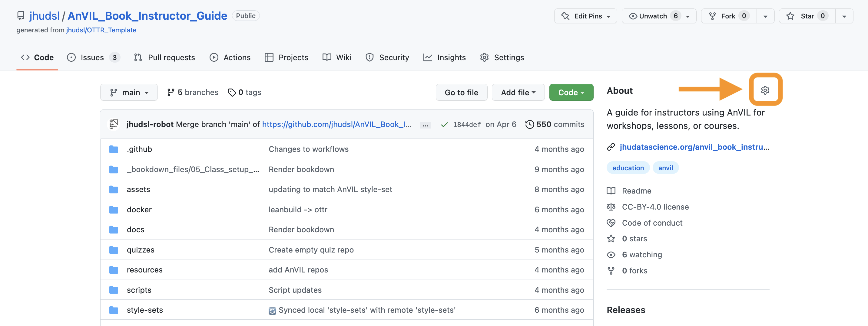Fork the repository
This screenshot has height=326, width=868.
(x=729, y=16)
